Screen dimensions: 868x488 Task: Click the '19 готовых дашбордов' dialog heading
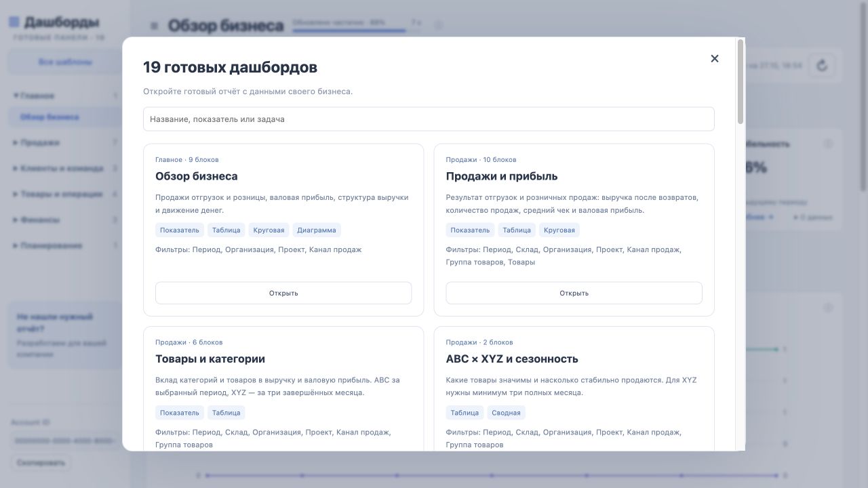230,68
